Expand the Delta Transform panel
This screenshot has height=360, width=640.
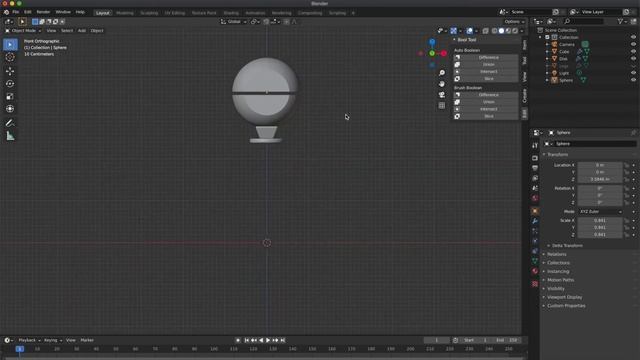click(567, 246)
